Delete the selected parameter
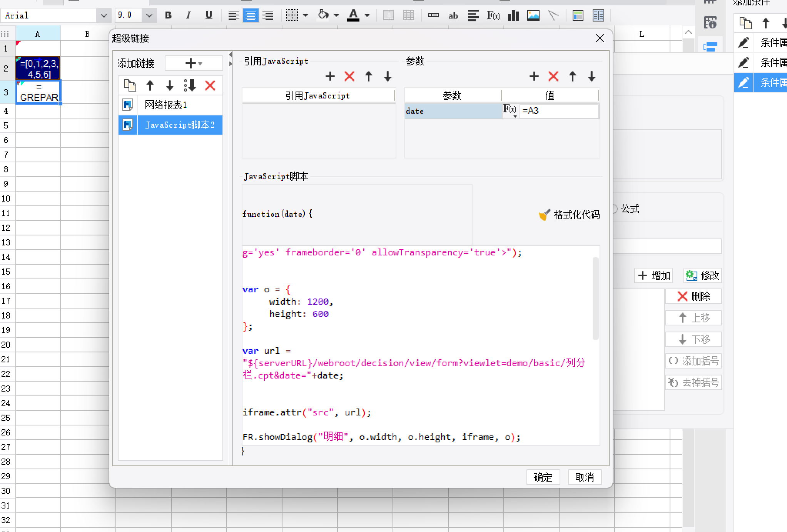 click(x=553, y=76)
